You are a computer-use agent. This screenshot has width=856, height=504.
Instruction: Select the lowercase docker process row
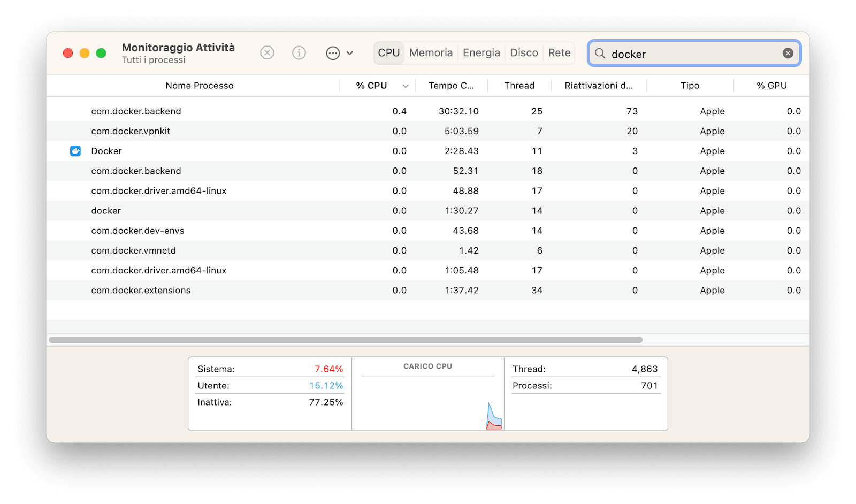click(428, 211)
